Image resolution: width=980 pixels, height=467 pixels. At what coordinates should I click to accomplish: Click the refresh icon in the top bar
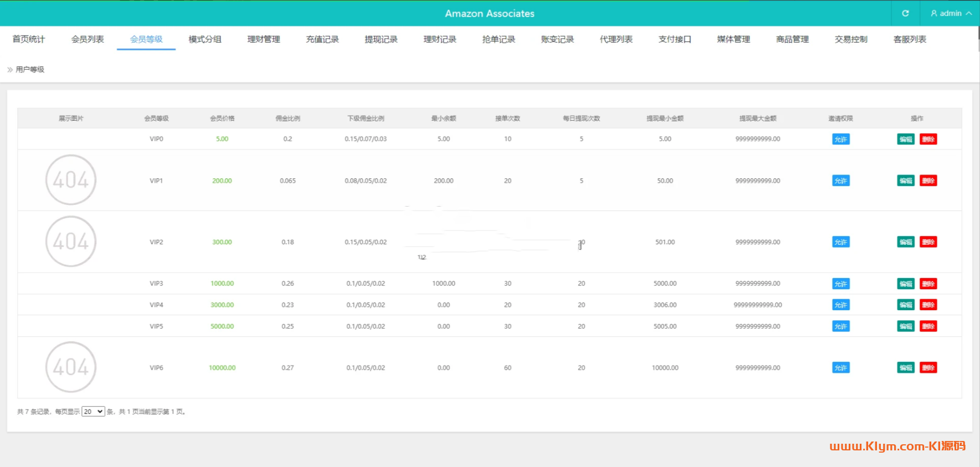pyautogui.click(x=905, y=13)
